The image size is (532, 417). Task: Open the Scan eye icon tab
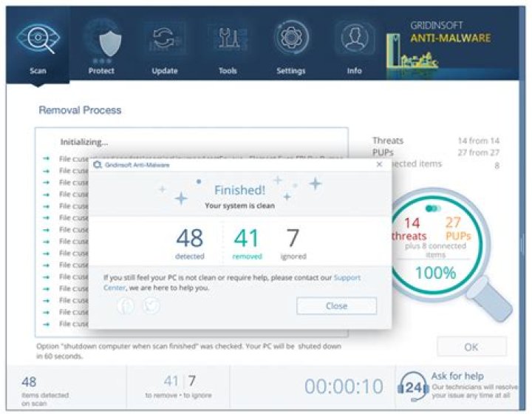click(38, 44)
